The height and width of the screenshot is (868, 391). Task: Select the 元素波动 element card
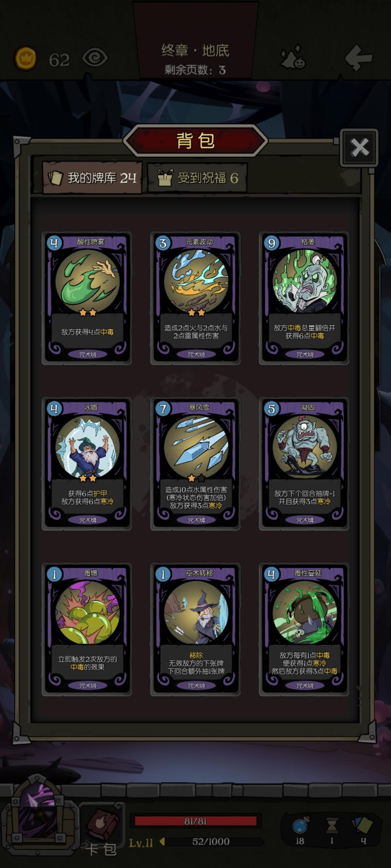pyautogui.click(x=195, y=298)
